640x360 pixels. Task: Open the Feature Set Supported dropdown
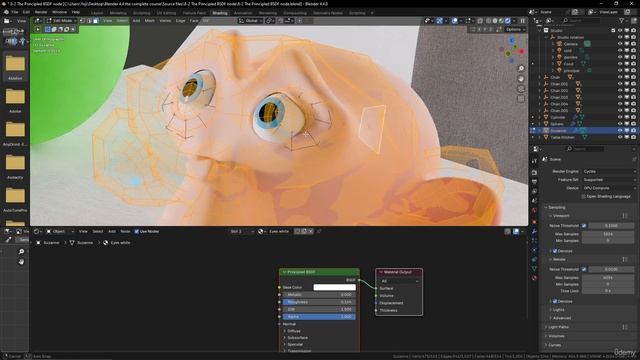pos(609,180)
